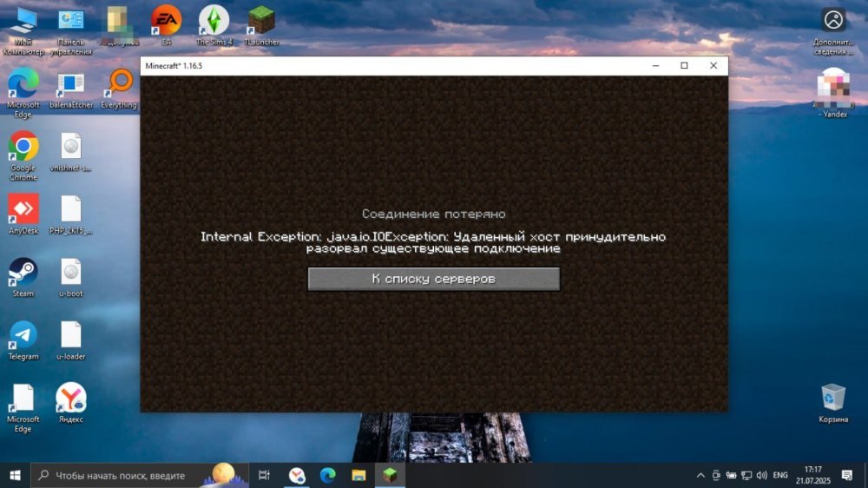Screen dimensions: 868x488
Task: Launch the Яндекс browser desktop shortcut
Action: (x=71, y=403)
